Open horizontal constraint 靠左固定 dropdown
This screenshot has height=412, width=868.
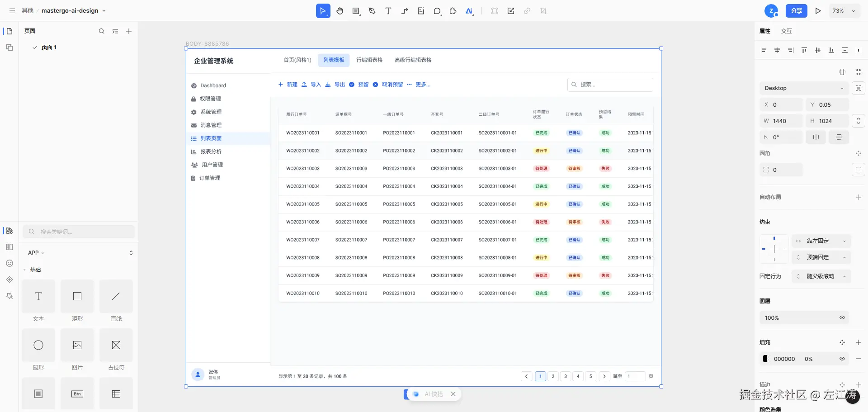click(x=821, y=241)
